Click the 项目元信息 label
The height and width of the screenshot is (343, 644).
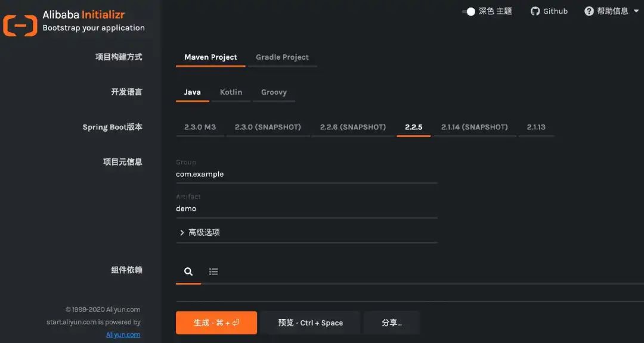[x=122, y=161]
